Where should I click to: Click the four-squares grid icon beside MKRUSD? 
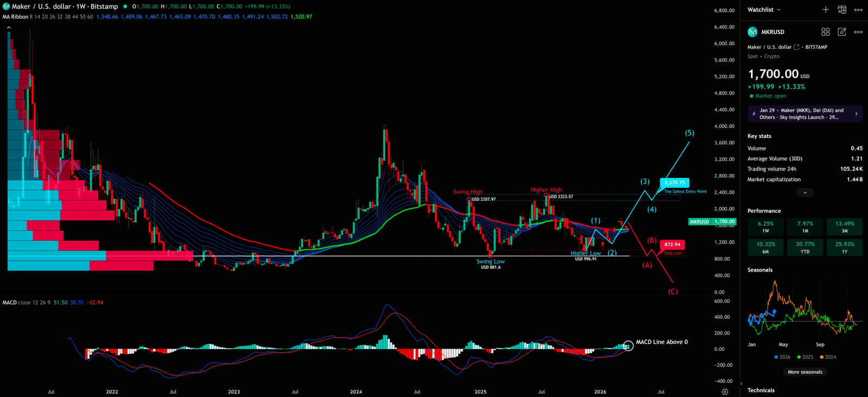825,32
